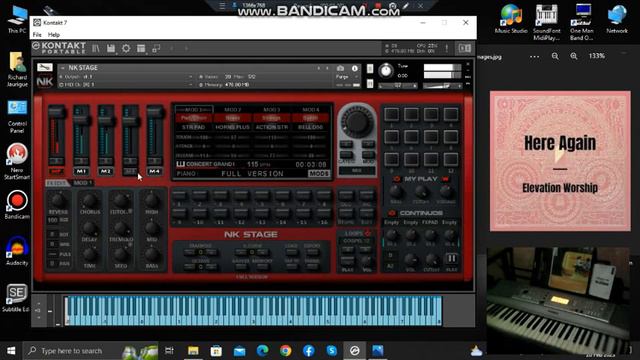The width and height of the screenshot is (640, 360).
Task: Click the zoom out icon in image viewer
Action: [x=555, y=56]
